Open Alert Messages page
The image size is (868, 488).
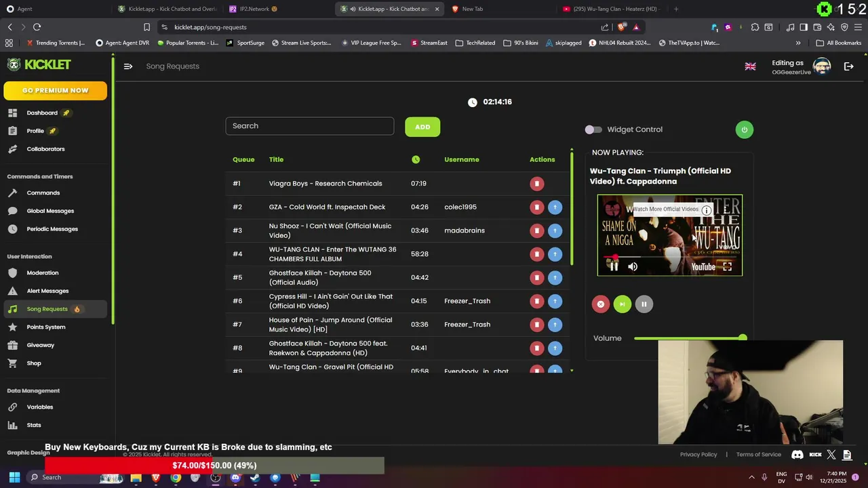(x=47, y=291)
